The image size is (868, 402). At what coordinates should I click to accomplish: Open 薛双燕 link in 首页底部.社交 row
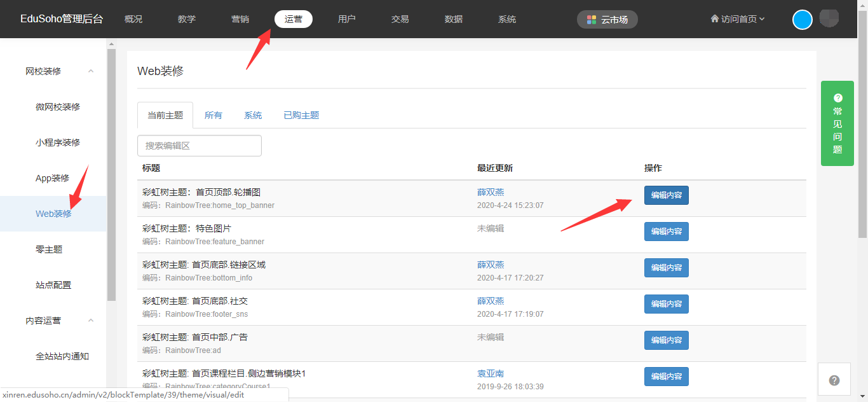click(x=491, y=301)
